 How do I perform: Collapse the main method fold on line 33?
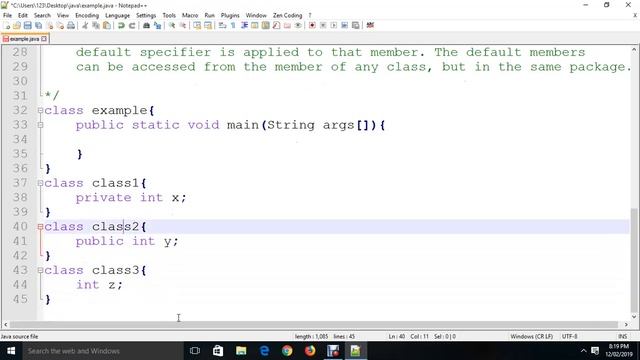[40, 125]
